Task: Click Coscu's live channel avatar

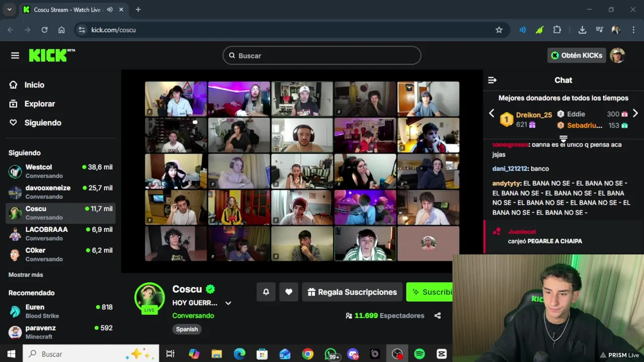Action: coord(149,297)
